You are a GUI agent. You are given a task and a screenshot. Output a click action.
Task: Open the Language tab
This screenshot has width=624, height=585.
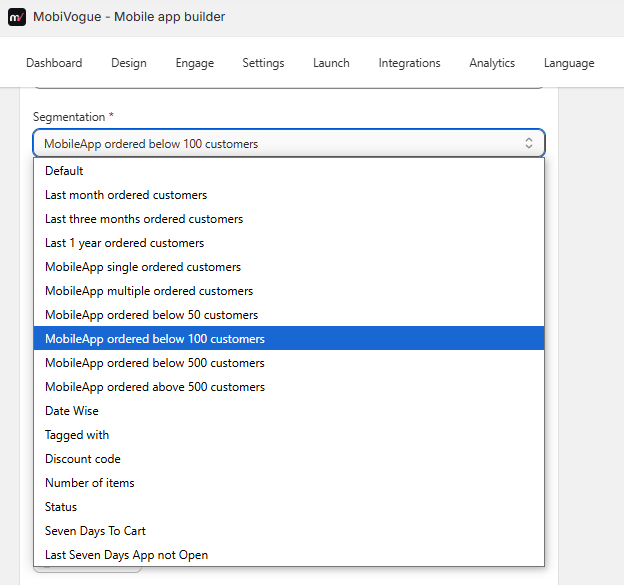pos(569,63)
